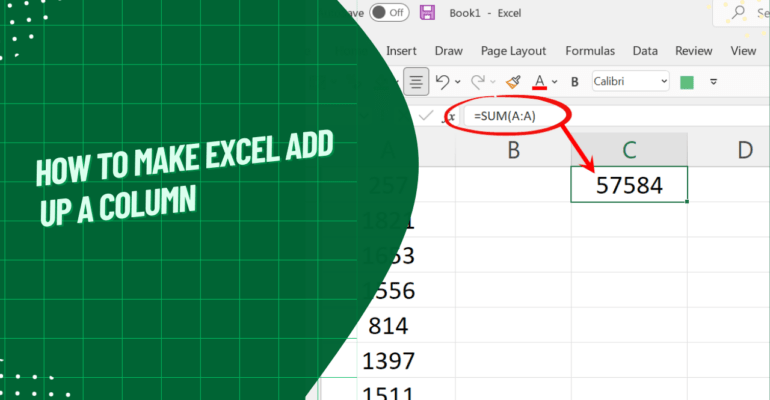The height and width of the screenshot is (400, 770).
Task: Switch to the Page Layout tab
Action: point(513,51)
